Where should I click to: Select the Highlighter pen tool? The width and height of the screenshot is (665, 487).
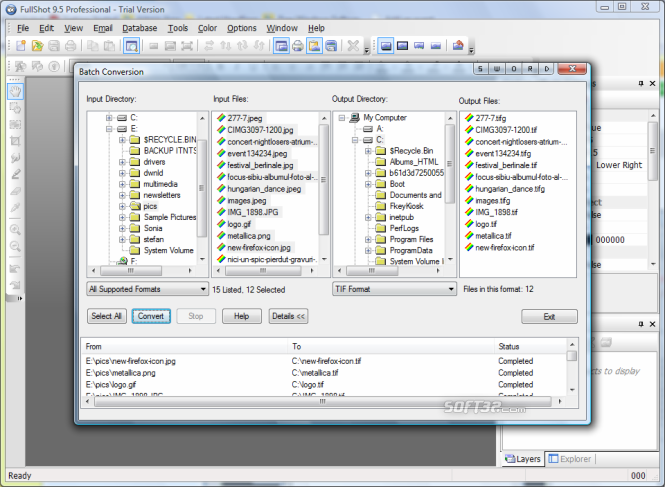[x=15, y=174]
